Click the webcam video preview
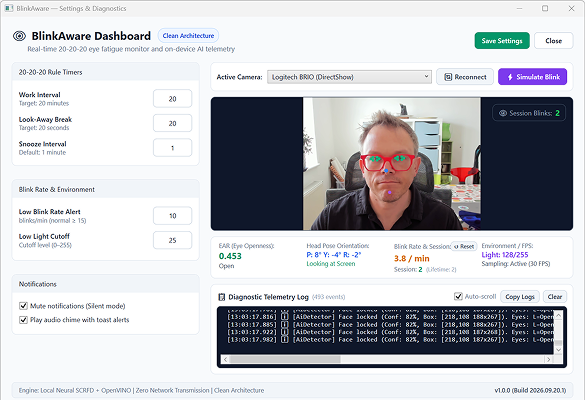 pyautogui.click(x=392, y=164)
